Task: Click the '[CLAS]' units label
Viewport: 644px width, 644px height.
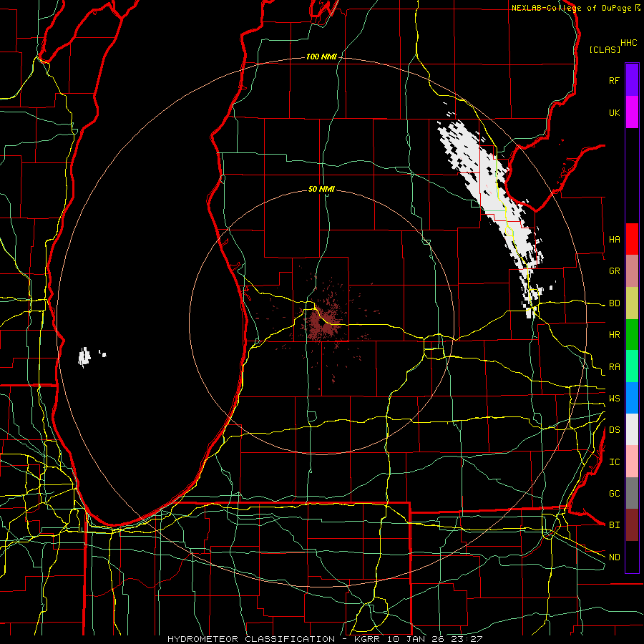Action: (x=605, y=49)
